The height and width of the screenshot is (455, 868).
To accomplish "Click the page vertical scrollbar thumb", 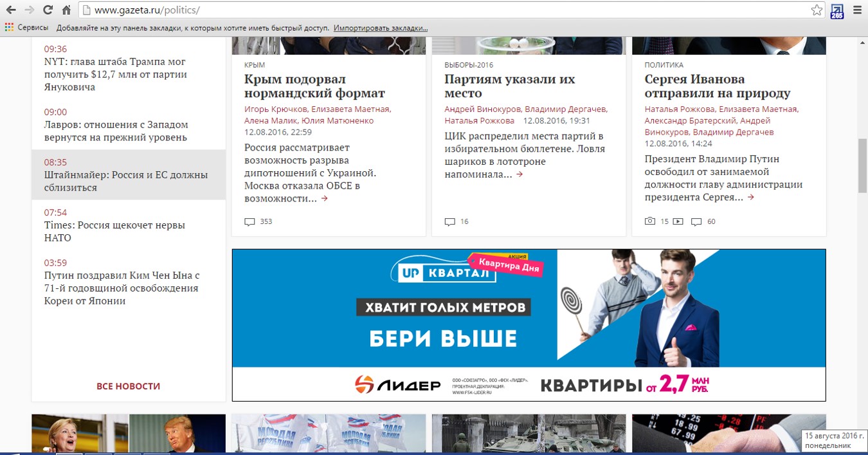I will click(x=863, y=165).
